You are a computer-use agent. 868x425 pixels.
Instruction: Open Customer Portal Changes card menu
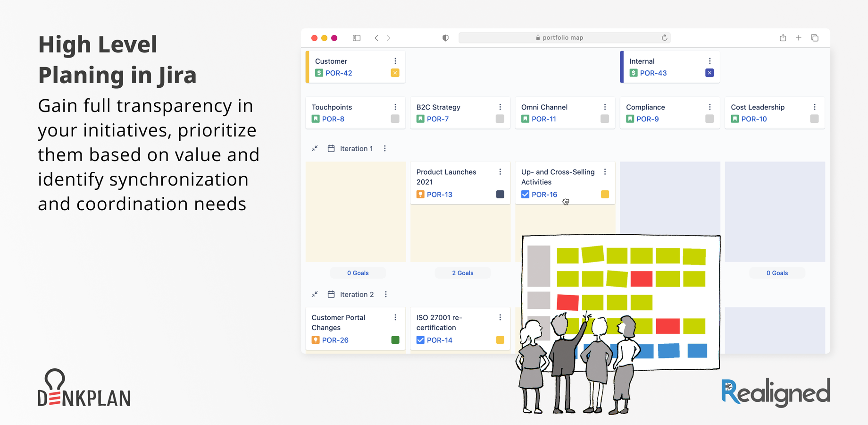pyautogui.click(x=395, y=317)
